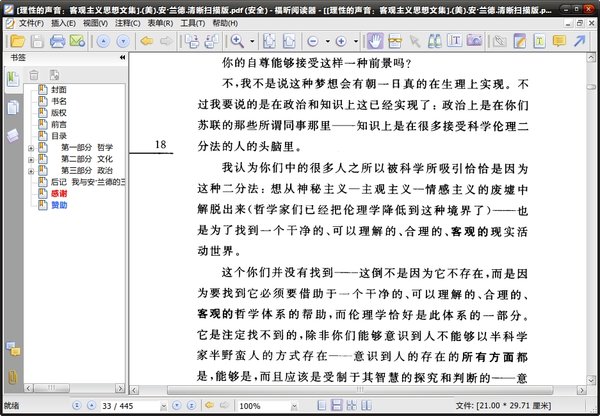Open the 100% zoom level dropdown
Image resolution: width=600 pixels, height=416 pixels.
[x=294, y=406]
